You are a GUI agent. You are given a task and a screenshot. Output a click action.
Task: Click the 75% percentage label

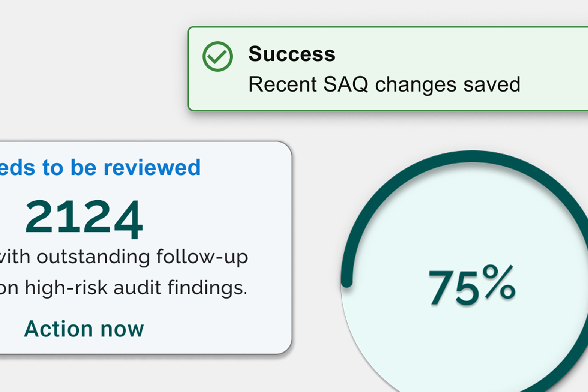pyautogui.click(x=472, y=286)
